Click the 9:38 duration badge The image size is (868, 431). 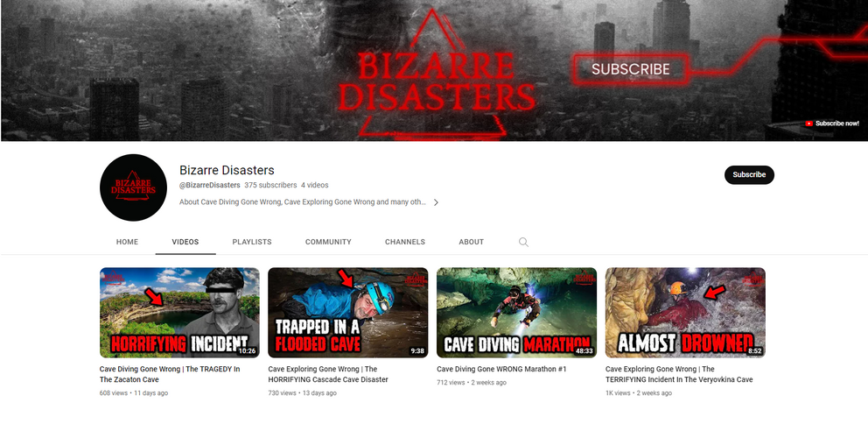[x=416, y=351]
